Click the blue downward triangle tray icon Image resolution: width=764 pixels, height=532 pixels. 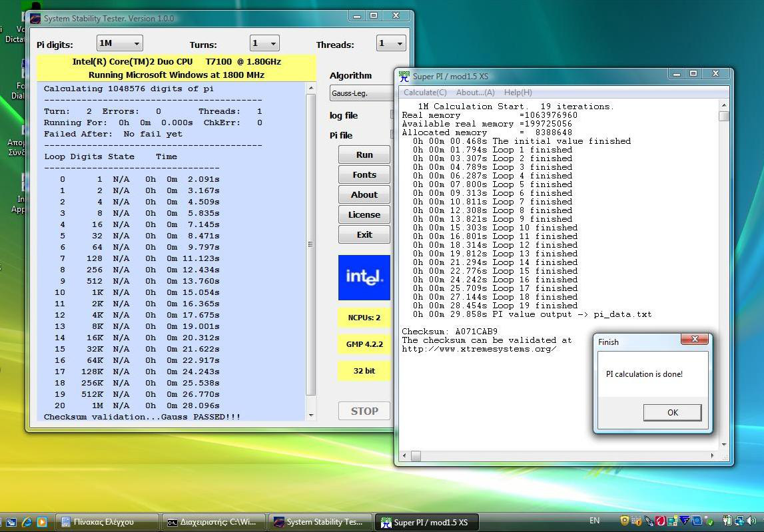click(x=685, y=521)
